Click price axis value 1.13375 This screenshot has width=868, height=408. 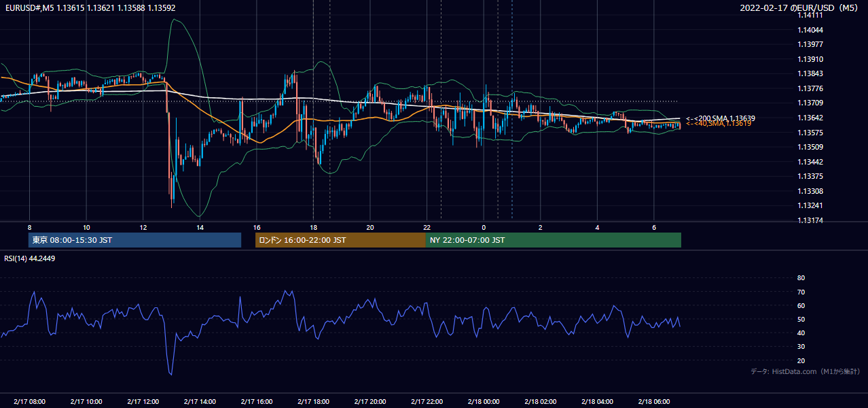(x=811, y=176)
